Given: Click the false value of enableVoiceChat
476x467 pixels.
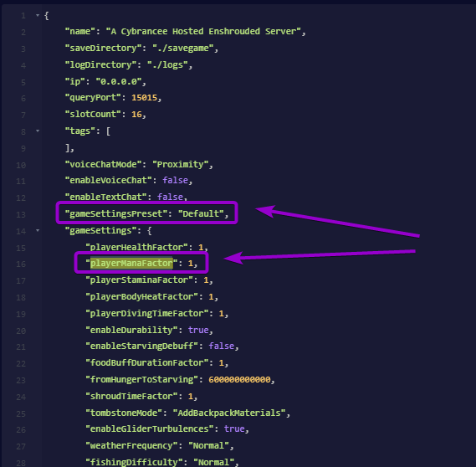Looking at the screenshot, I should pyautogui.click(x=175, y=181).
